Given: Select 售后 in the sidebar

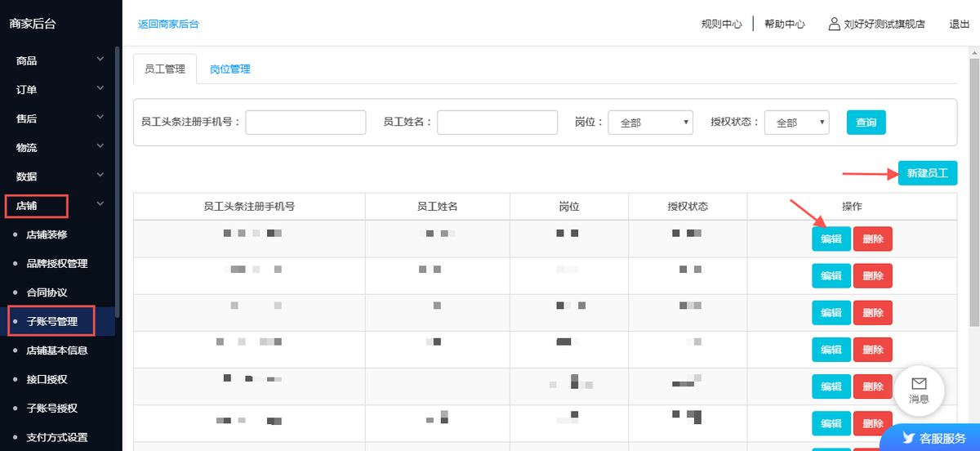Looking at the screenshot, I should [x=27, y=118].
